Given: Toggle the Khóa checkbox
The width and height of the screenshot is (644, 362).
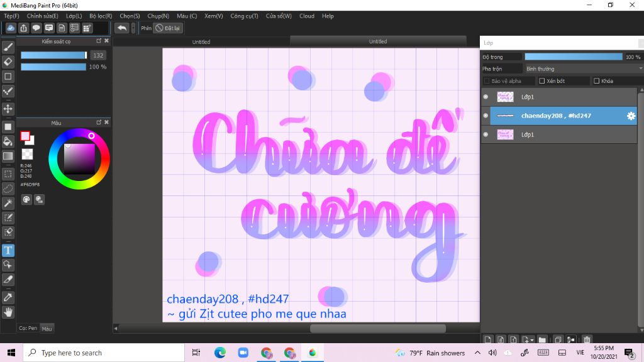Looking at the screenshot, I should 596,81.
